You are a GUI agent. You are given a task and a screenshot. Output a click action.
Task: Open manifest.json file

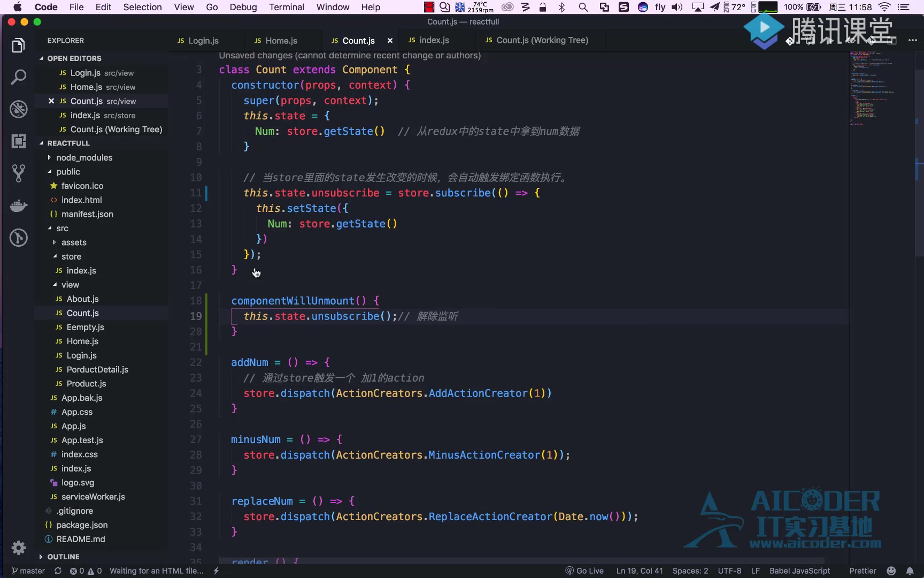pyautogui.click(x=87, y=214)
